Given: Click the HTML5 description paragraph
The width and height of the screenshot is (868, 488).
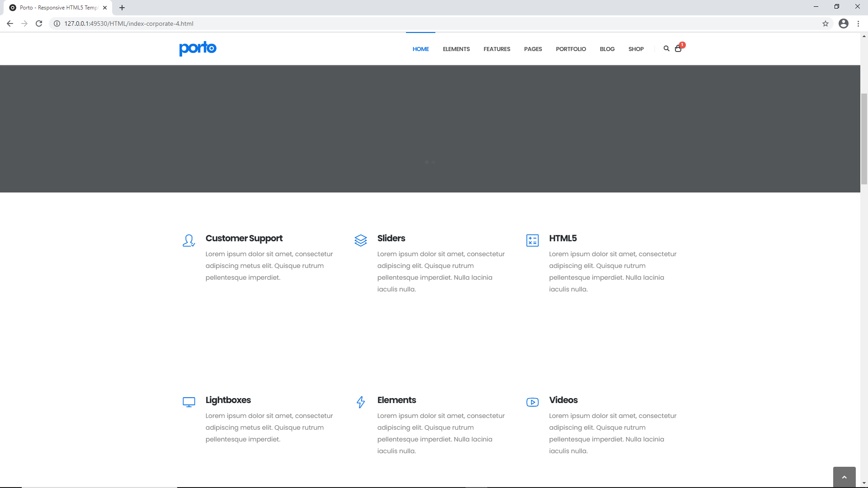Looking at the screenshot, I should [613, 272].
